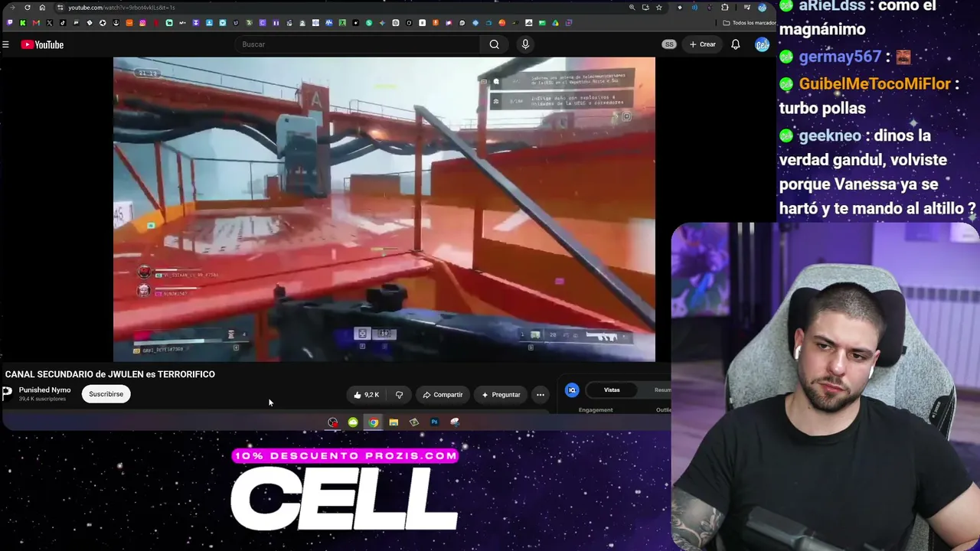
Task: Start voice search with the microphone
Action: (525, 44)
